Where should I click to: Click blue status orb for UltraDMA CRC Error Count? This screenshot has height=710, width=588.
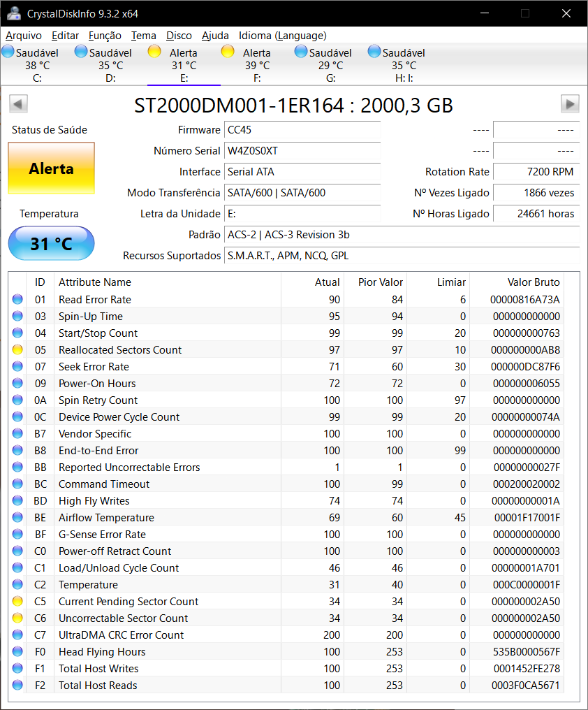(17, 635)
